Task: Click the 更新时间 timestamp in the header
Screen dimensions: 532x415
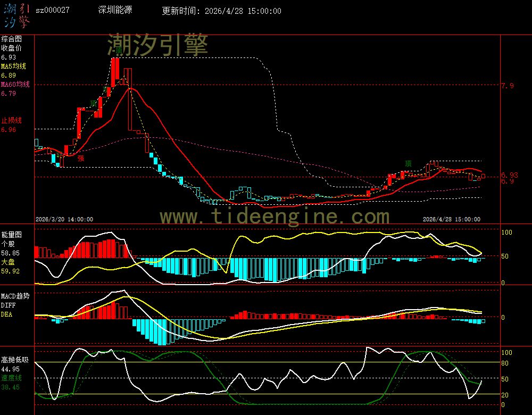Action: [x=221, y=11]
